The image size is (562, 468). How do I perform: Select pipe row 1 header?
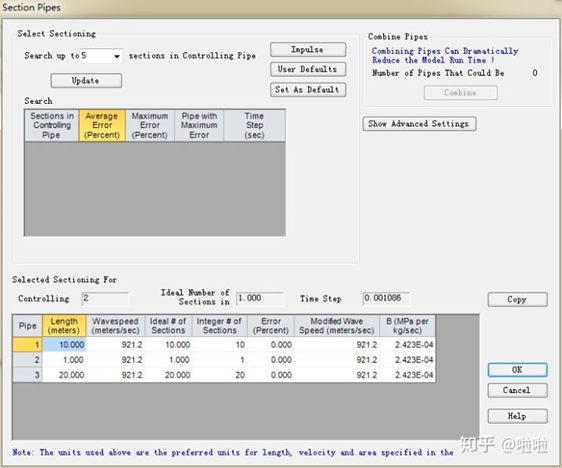pos(28,345)
